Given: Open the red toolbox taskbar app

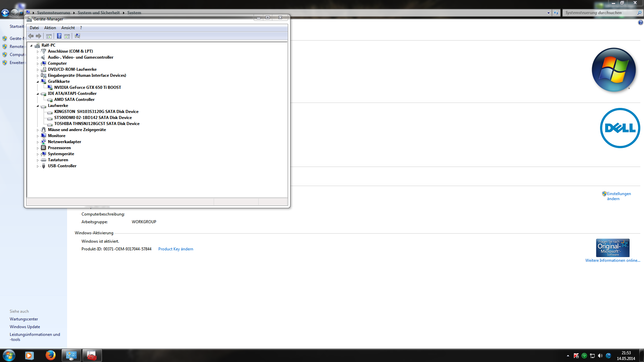Looking at the screenshot, I should 92,355.
